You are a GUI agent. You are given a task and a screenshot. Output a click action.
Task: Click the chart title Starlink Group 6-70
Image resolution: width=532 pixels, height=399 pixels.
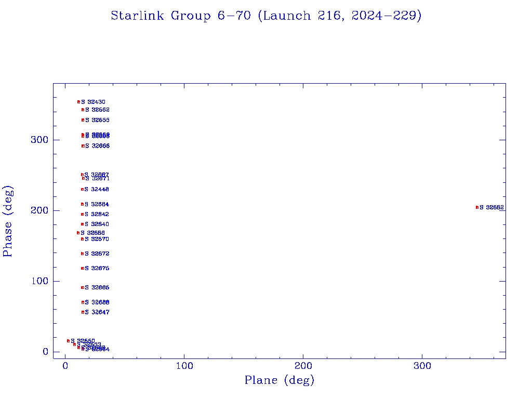[266, 16]
